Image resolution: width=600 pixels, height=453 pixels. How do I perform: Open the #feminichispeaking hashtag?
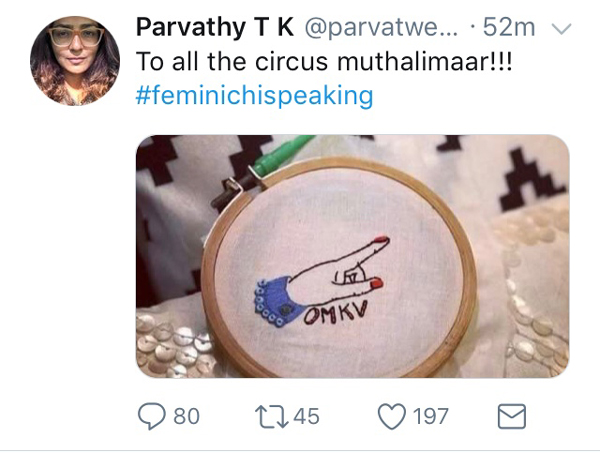[x=254, y=96]
